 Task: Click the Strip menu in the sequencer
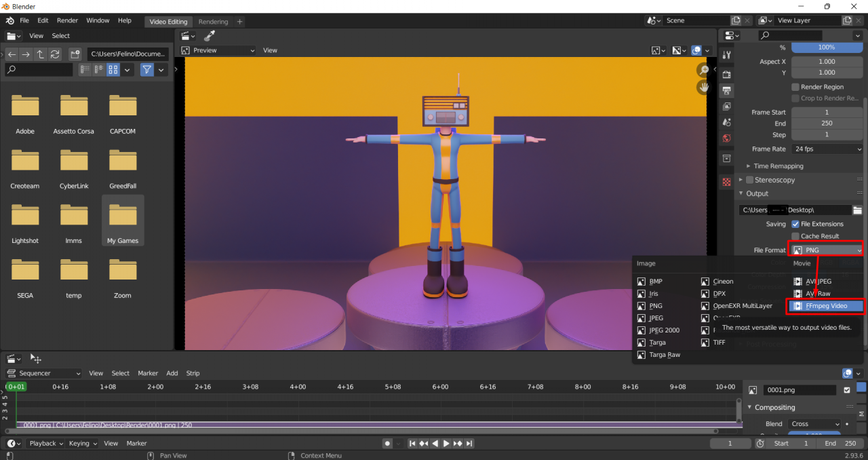[x=193, y=373]
